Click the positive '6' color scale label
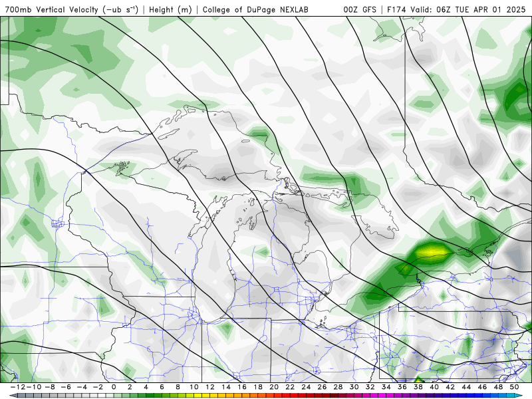Viewport: 532px width, 399px height. coord(162,387)
